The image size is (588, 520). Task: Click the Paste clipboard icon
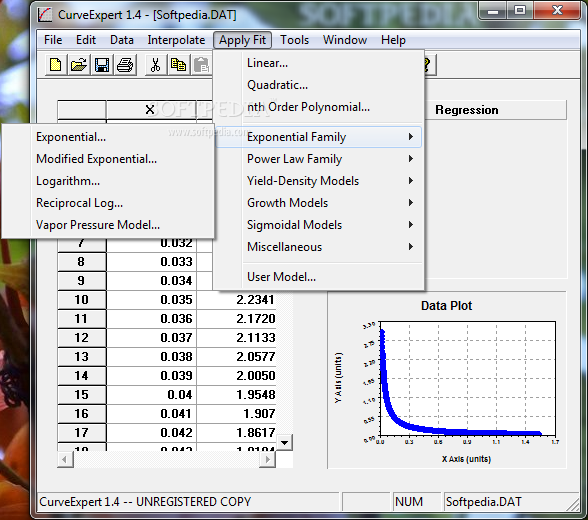coord(202,65)
